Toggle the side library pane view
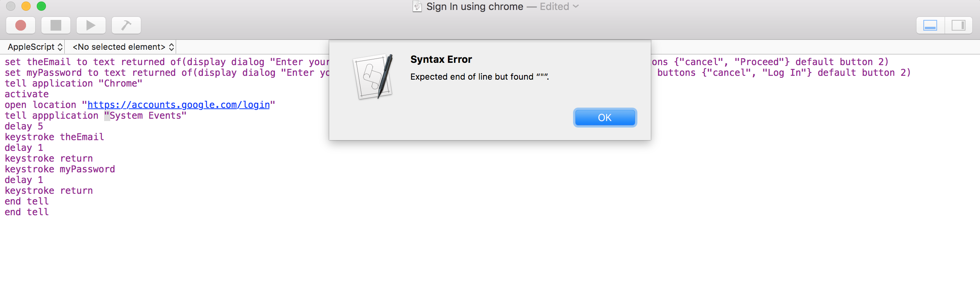 959,25
